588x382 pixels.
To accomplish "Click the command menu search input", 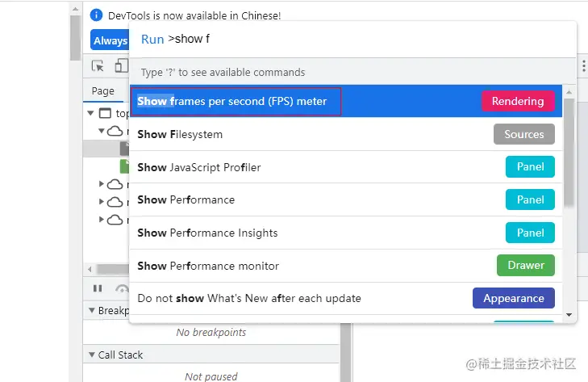I will (352, 39).
